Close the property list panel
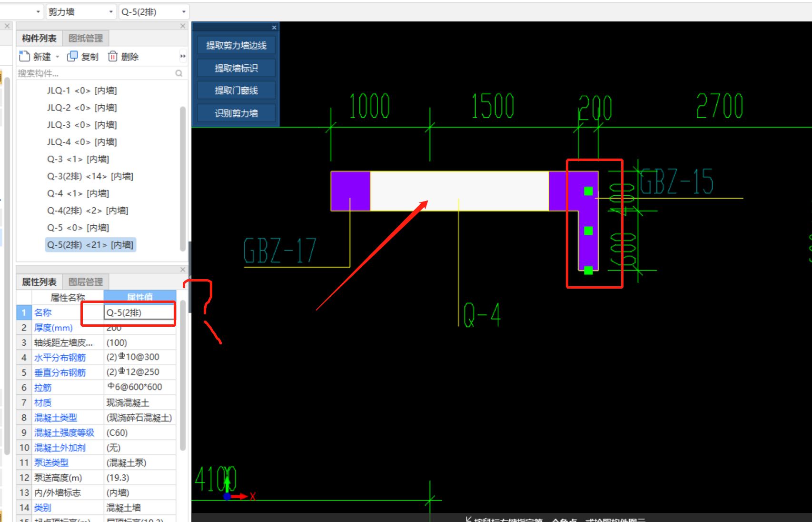This screenshot has width=812, height=522. pyautogui.click(x=183, y=270)
